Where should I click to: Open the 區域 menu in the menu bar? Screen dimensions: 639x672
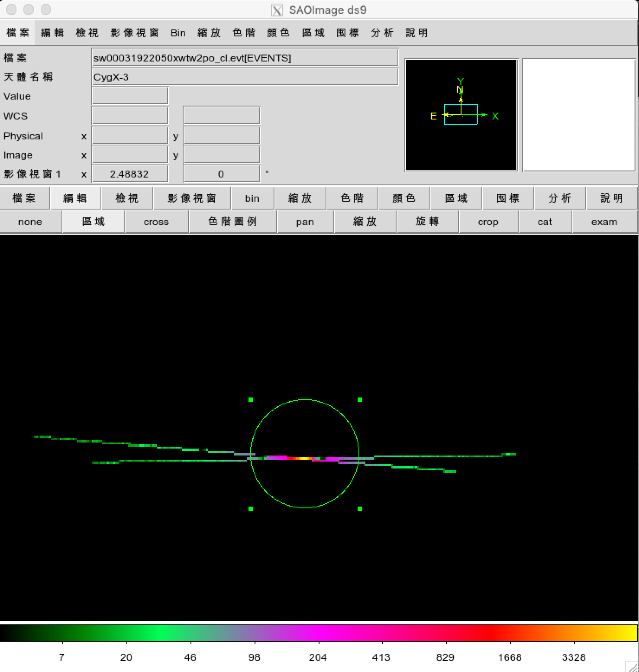point(313,33)
